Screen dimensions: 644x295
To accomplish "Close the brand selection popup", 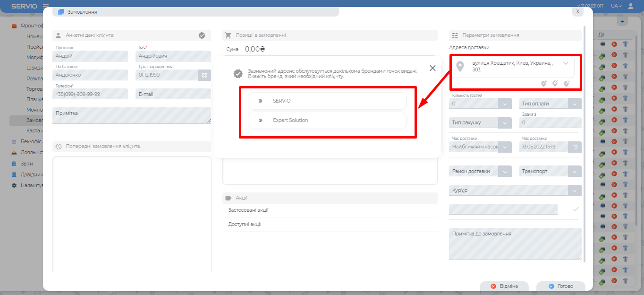I will click(432, 68).
